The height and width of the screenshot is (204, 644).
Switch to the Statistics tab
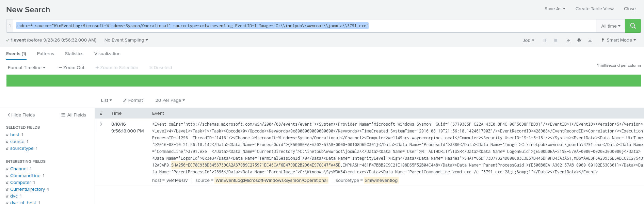(74, 53)
